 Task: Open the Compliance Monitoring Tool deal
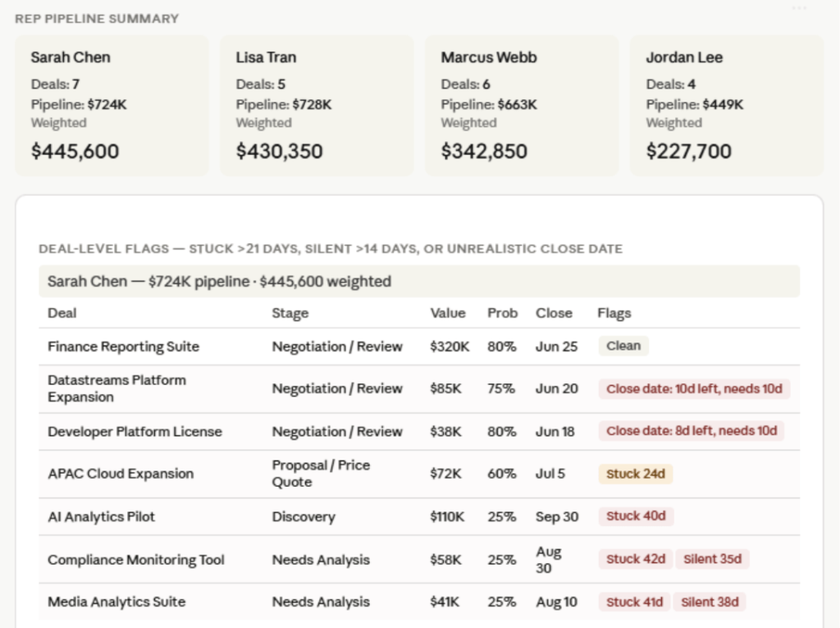(136, 559)
